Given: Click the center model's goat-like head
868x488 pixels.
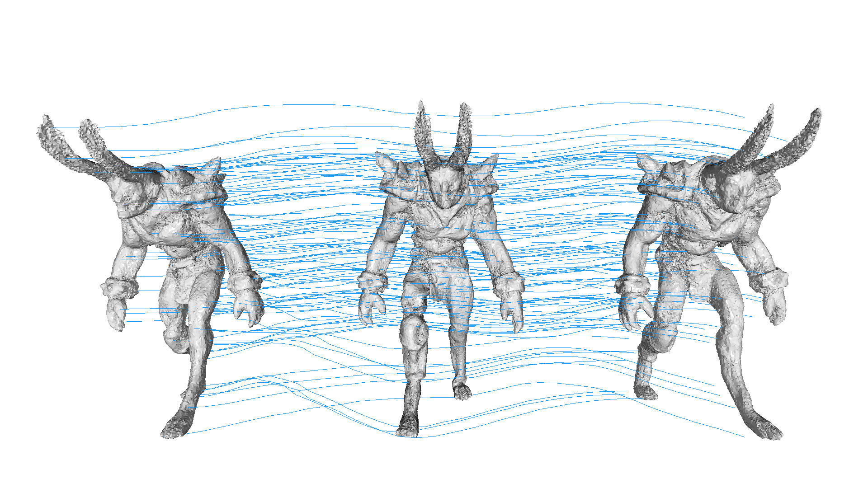Looking at the screenshot, I should click(444, 186).
